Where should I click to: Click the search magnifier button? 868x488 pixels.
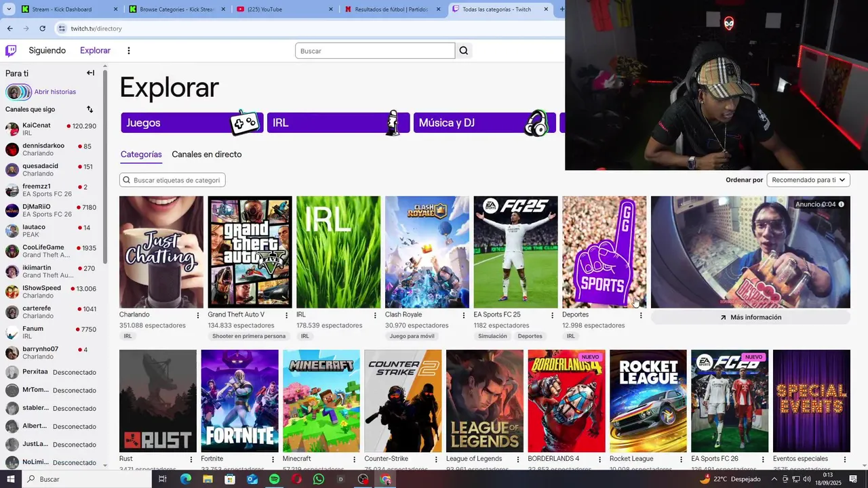click(x=464, y=51)
